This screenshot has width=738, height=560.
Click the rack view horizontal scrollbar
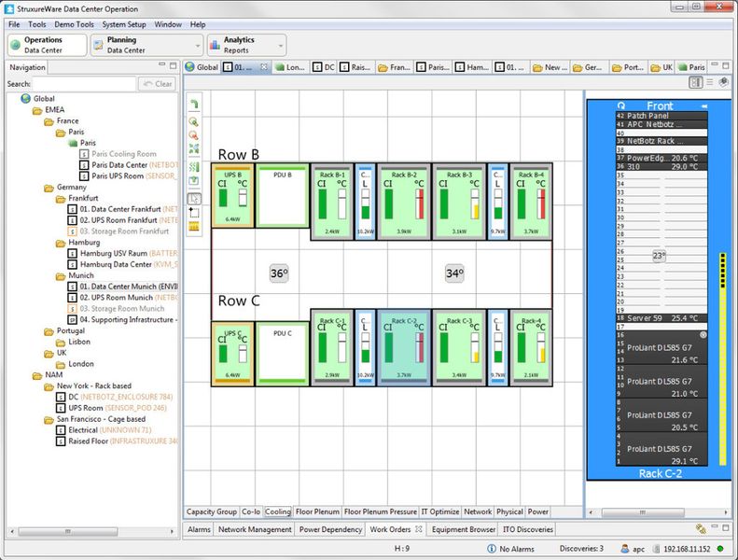pos(643,512)
